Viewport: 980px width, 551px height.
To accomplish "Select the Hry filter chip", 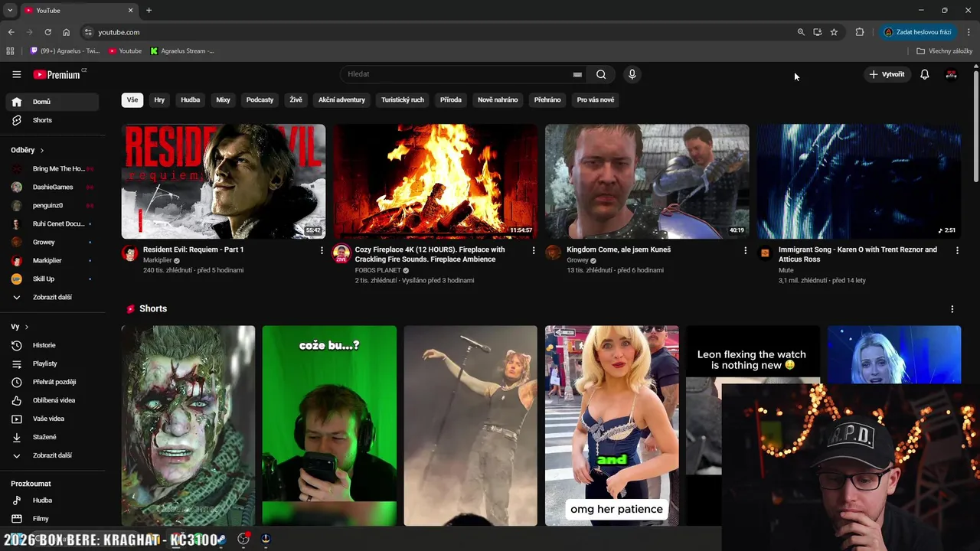I will pos(159,99).
